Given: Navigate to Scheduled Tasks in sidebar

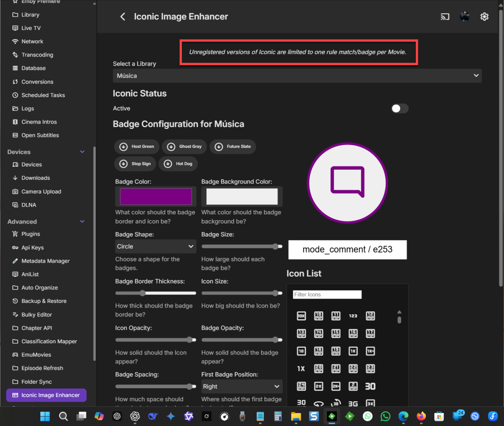Looking at the screenshot, I should tap(43, 95).
